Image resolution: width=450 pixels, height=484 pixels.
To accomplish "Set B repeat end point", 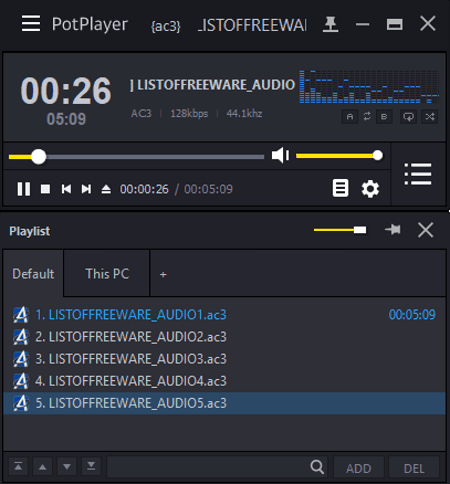I will (x=384, y=117).
